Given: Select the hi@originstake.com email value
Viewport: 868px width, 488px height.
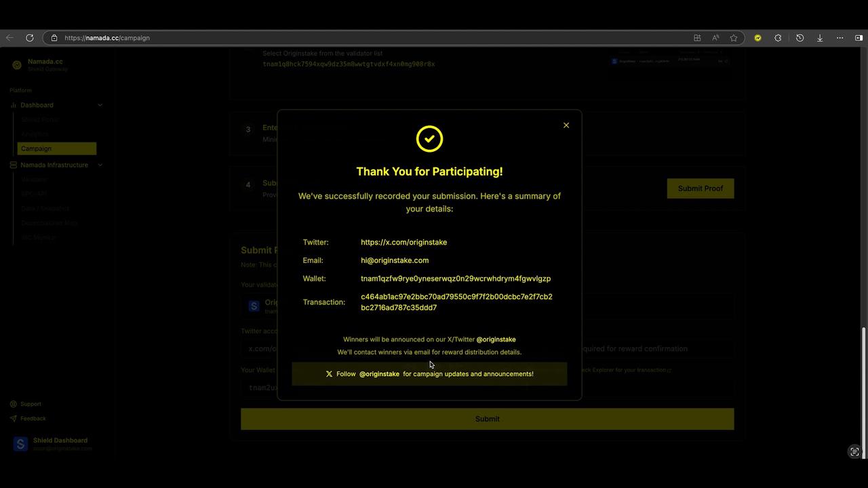Looking at the screenshot, I should point(395,260).
